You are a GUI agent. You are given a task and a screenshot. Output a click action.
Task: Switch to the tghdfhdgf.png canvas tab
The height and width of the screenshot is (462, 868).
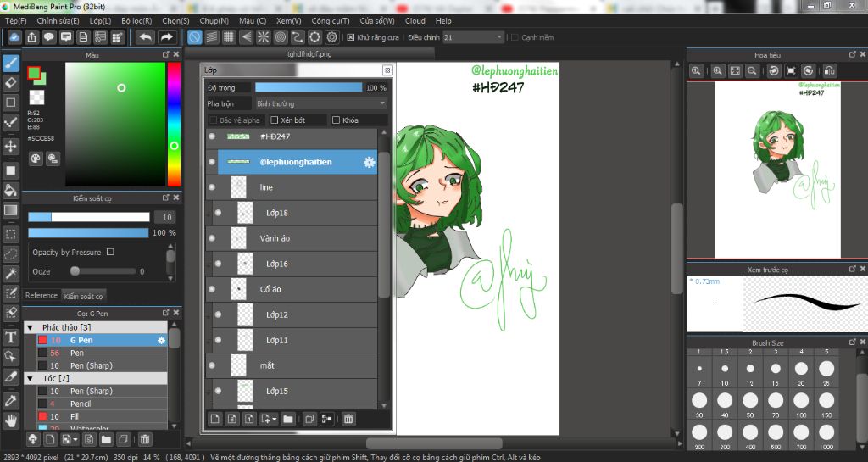pyautogui.click(x=309, y=54)
